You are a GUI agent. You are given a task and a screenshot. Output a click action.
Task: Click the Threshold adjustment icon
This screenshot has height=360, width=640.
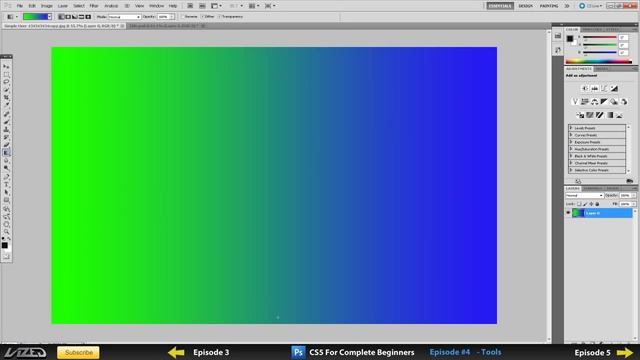click(600, 116)
